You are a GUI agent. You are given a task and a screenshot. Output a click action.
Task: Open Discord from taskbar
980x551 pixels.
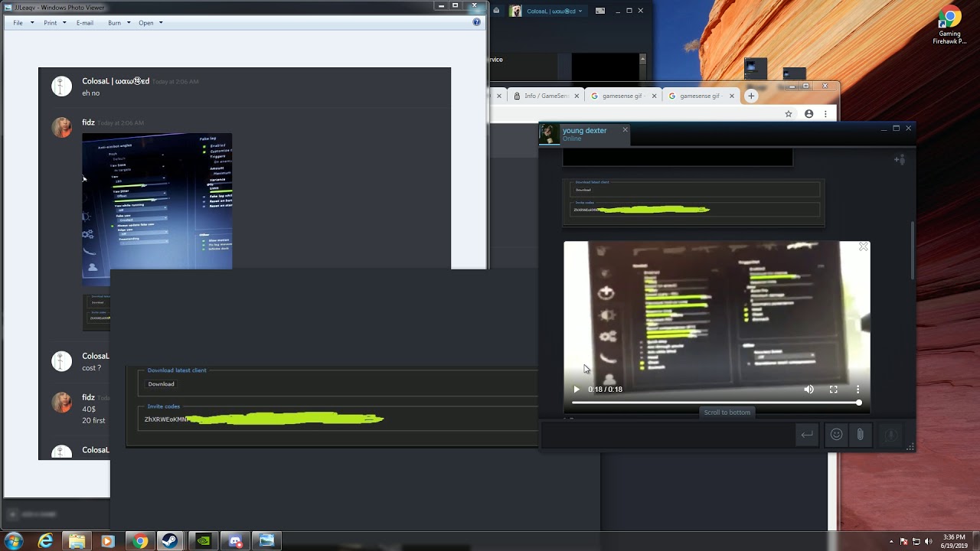coord(235,541)
